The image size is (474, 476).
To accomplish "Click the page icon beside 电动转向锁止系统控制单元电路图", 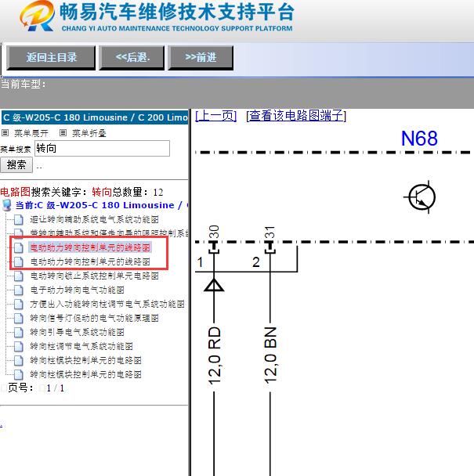I will [x=19, y=276].
